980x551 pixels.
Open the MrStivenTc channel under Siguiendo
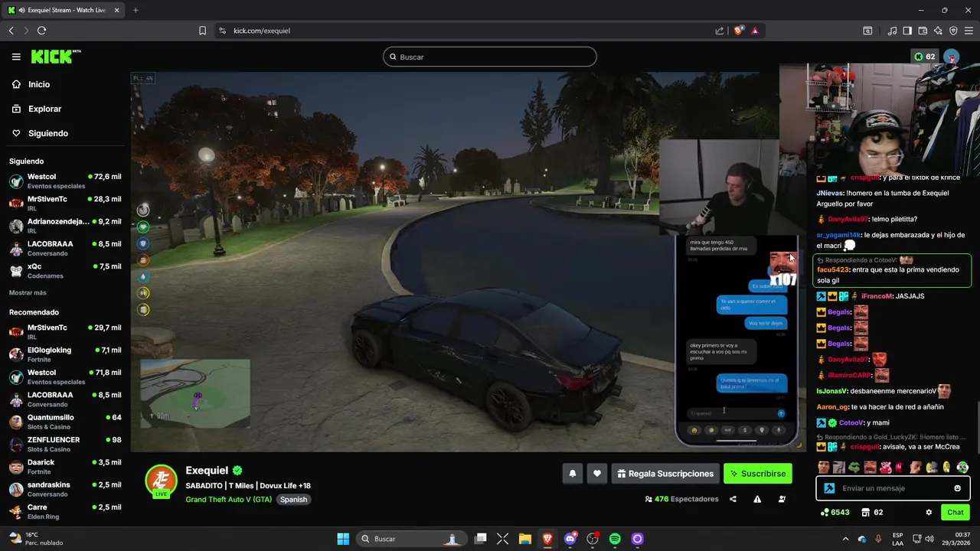pyautogui.click(x=64, y=204)
